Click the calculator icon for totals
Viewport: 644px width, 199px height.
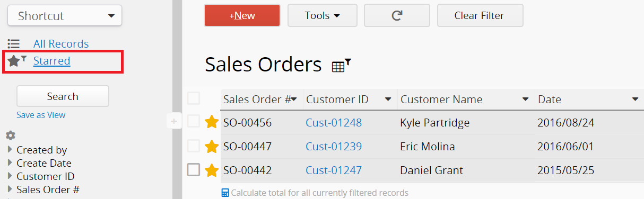[225, 193]
